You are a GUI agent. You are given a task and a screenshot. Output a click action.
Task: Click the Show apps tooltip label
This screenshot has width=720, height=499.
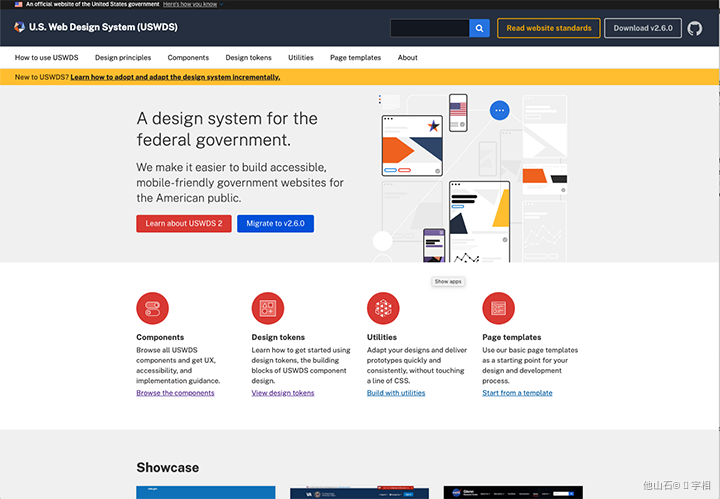click(x=448, y=281)
